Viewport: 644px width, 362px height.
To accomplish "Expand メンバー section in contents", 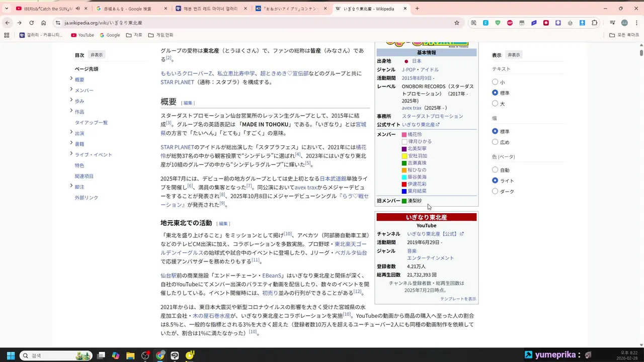I will click(x=71, y=89).
